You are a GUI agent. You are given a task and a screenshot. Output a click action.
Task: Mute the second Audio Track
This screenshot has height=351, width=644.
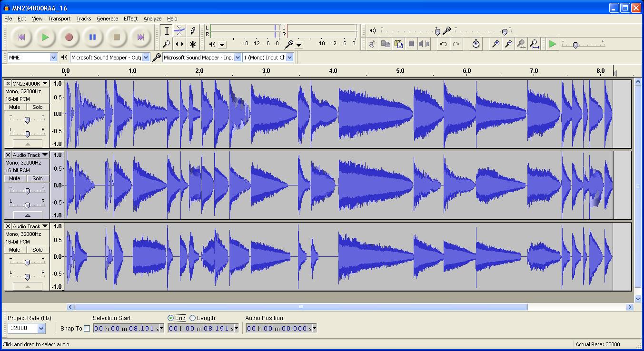(x=15, y=178)
